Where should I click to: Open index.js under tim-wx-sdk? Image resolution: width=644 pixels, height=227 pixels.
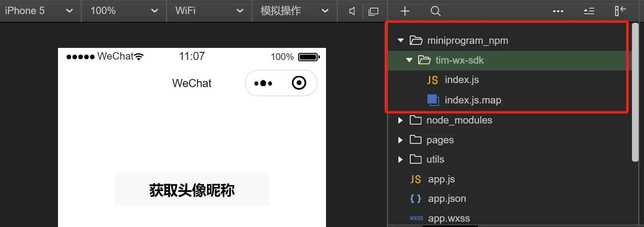[x=462, y=80]
